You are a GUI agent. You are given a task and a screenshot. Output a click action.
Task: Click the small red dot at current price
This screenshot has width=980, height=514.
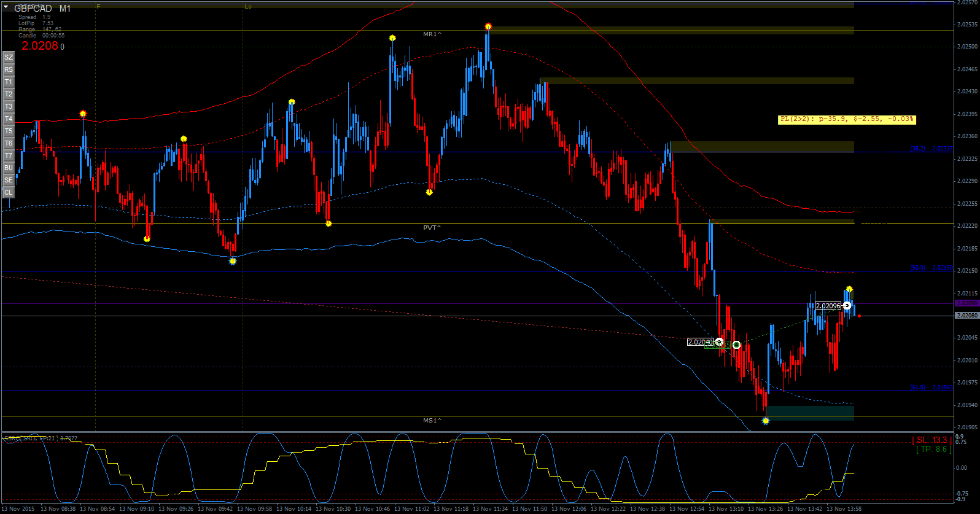[x=860, y=316]
